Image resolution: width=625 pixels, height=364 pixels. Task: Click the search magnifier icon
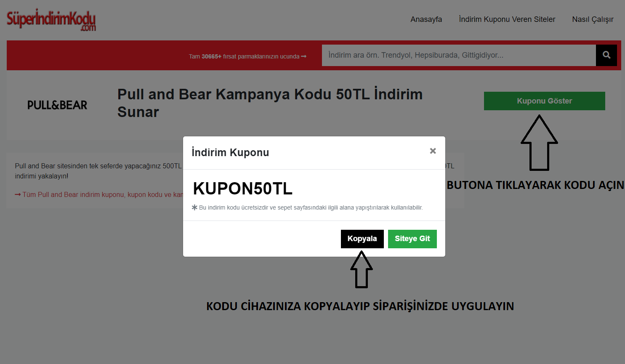pyautogui.click(x=606, y=55)
